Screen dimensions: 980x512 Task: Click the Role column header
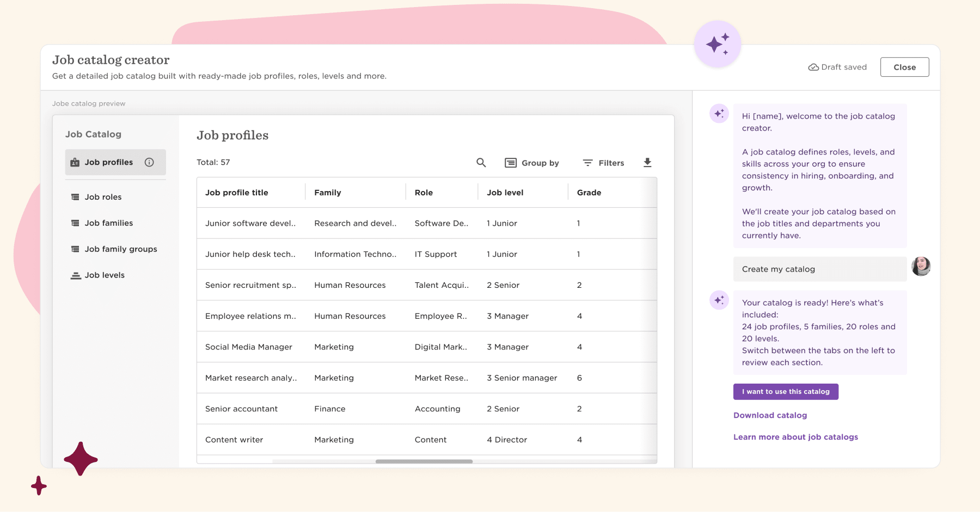click(x=424, y=193)
